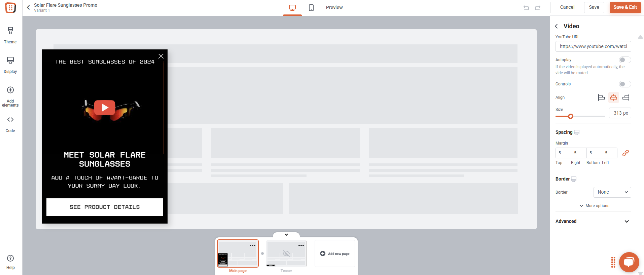
Task: Open Teaser page options menu
Action: pyautogui.click(x=301, y=245)
